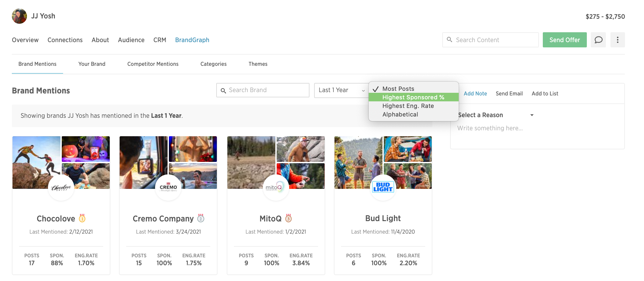
Task: Click the $275 - $2,750 price range
Action: (605, 16)
